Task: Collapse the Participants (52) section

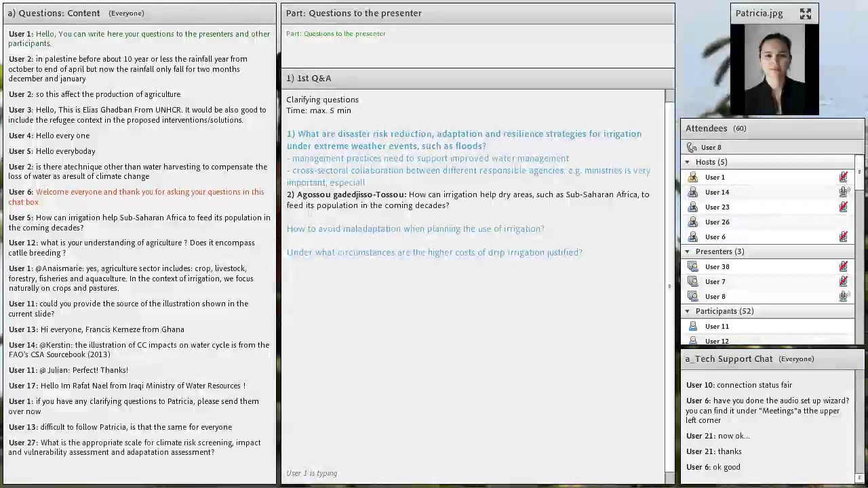Action: pos(687,311)
